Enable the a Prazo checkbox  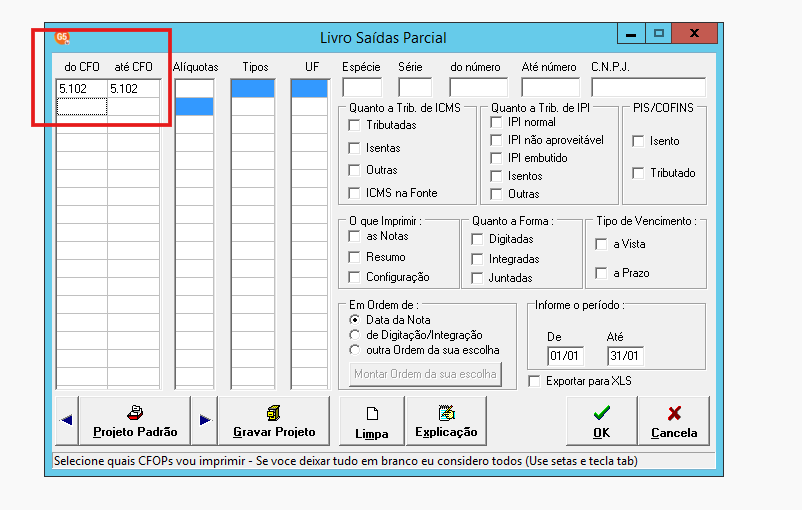coord(601,273)
